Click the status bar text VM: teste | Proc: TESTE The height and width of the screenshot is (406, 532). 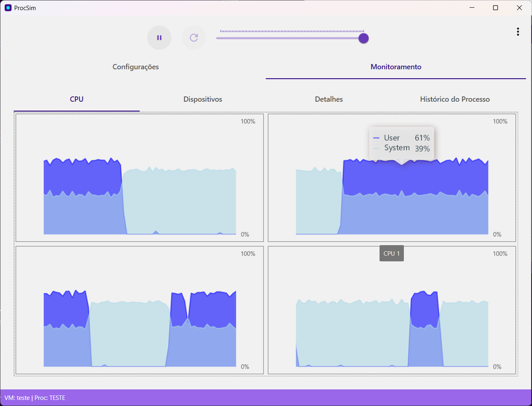pos(35,398)
